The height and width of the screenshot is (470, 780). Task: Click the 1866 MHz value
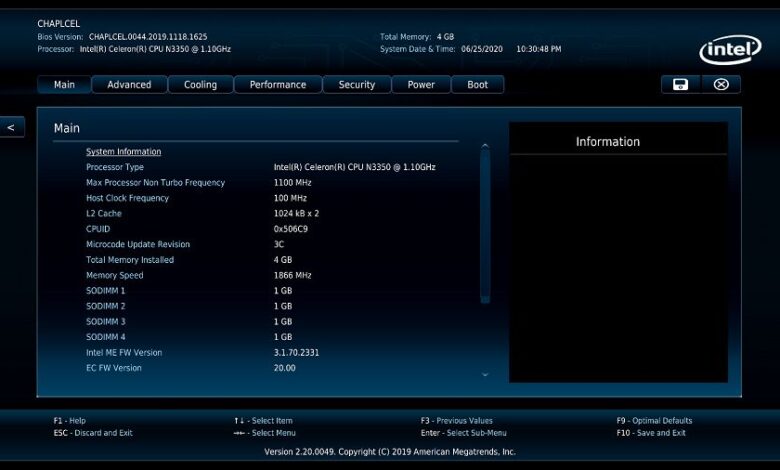(x=292, y=275)
